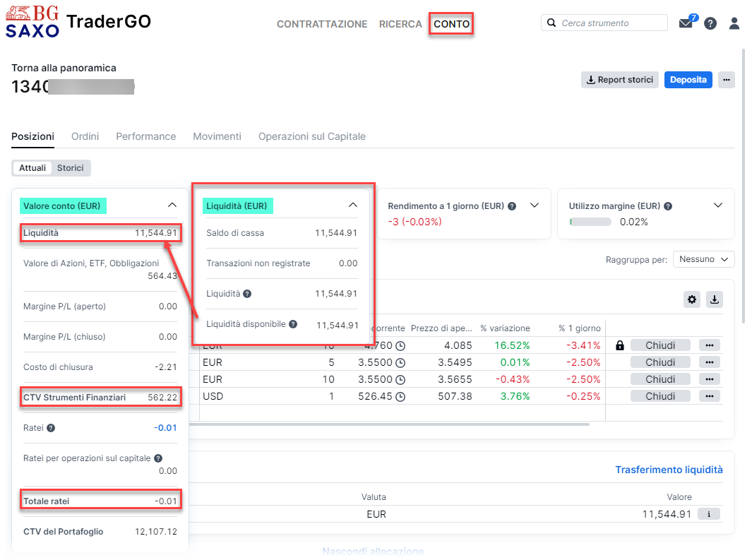
Task: Open the Operazioni sul Capitale tab
Action: coord(311,136)
